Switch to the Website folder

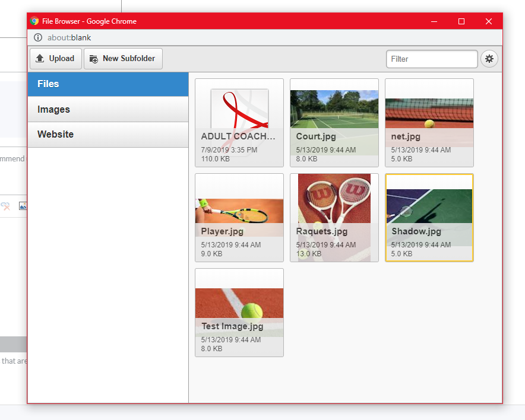click(x=108, y=135)
